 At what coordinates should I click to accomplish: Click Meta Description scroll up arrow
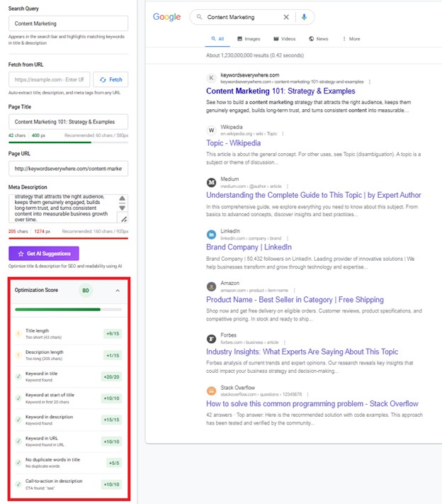click(122, 198)
